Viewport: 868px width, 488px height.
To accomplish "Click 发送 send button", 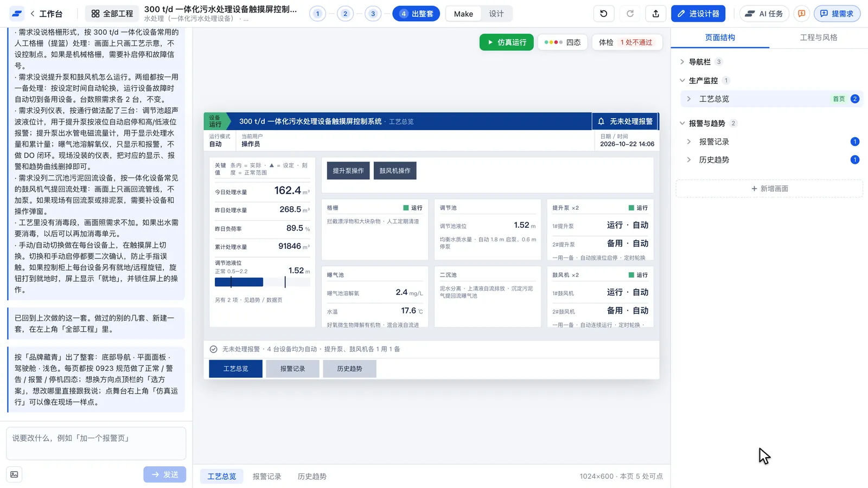I will point(165,474).
